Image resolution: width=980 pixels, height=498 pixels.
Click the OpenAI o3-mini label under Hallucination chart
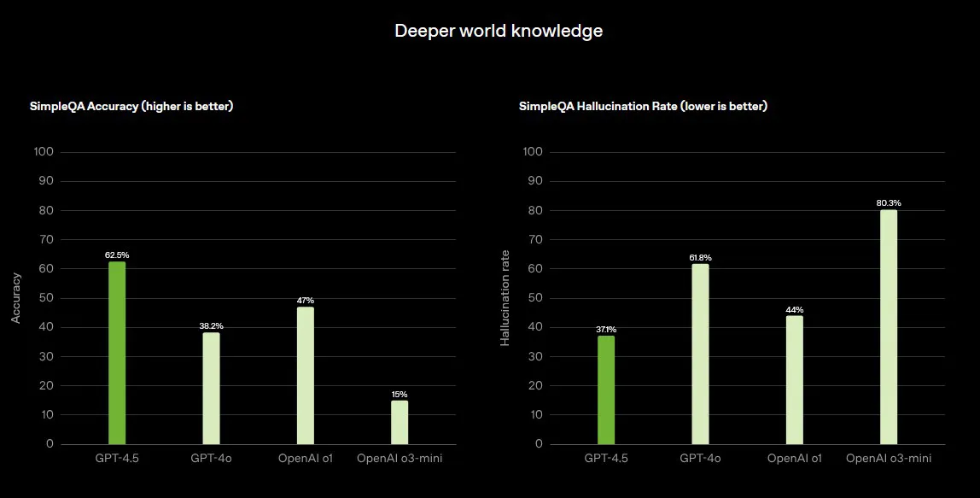[889, 459]
